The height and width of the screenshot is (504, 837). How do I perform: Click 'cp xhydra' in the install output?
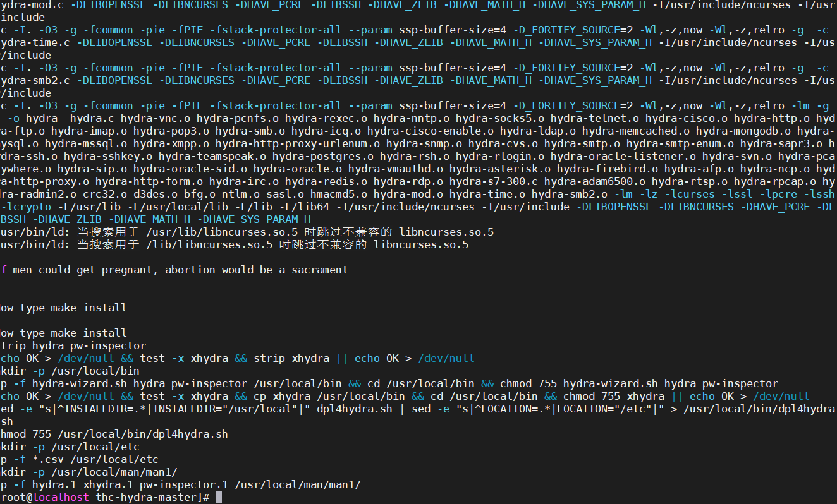(282, 397)
